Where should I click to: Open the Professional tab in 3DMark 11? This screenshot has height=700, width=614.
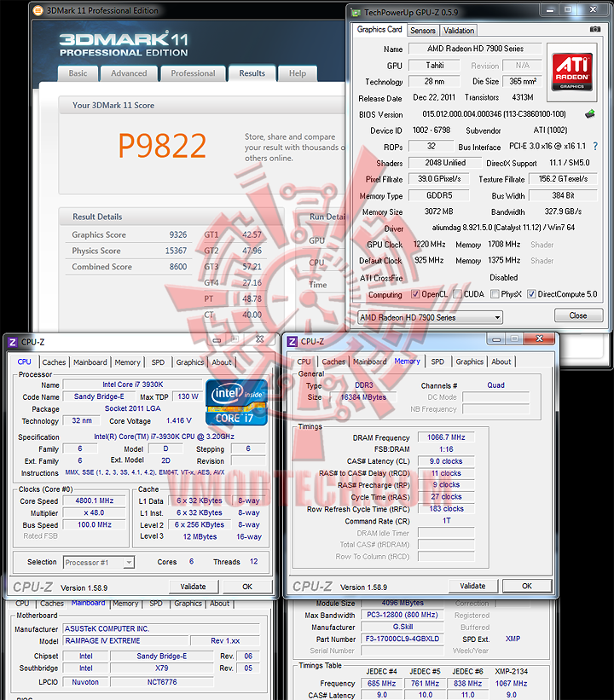(x=193, y=73)
